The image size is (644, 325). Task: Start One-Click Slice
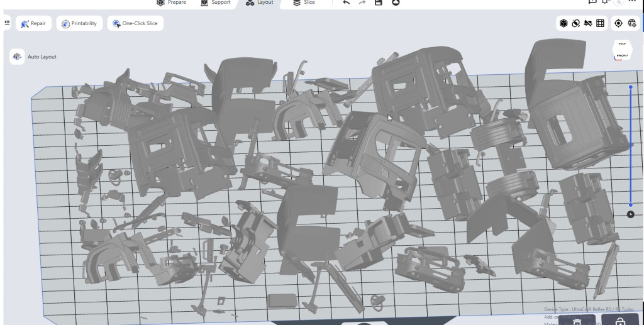click(x=135, y=24)
